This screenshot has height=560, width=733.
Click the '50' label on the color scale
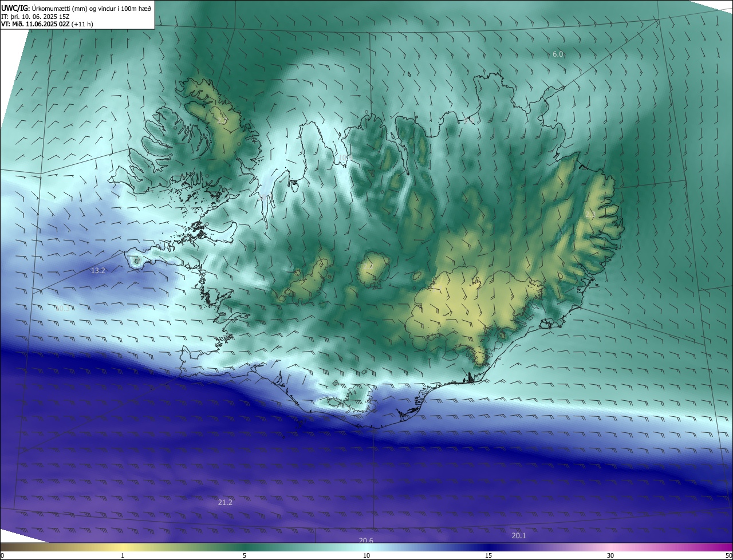point(728,555)
